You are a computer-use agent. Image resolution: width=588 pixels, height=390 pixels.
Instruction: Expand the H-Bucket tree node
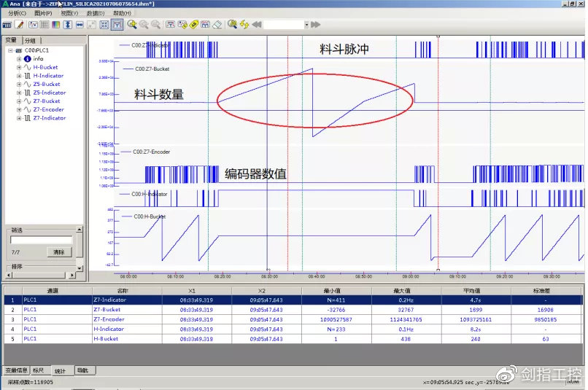[19, 68]
